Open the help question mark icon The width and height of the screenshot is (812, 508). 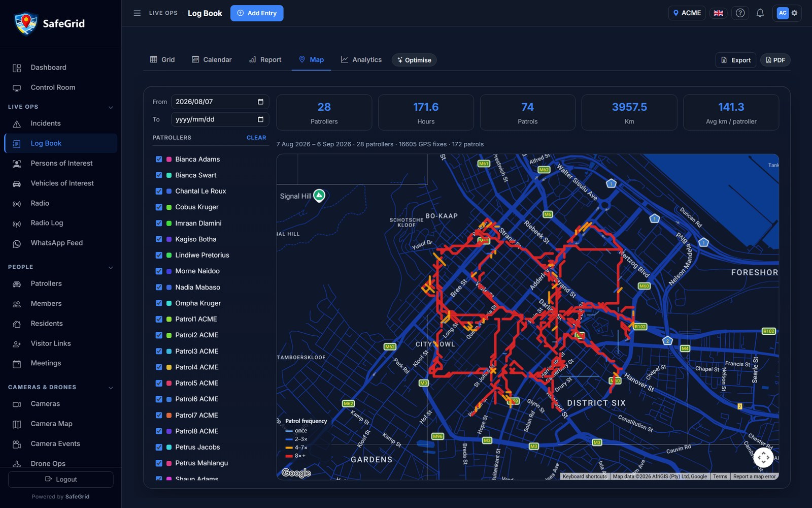point(740,13)
